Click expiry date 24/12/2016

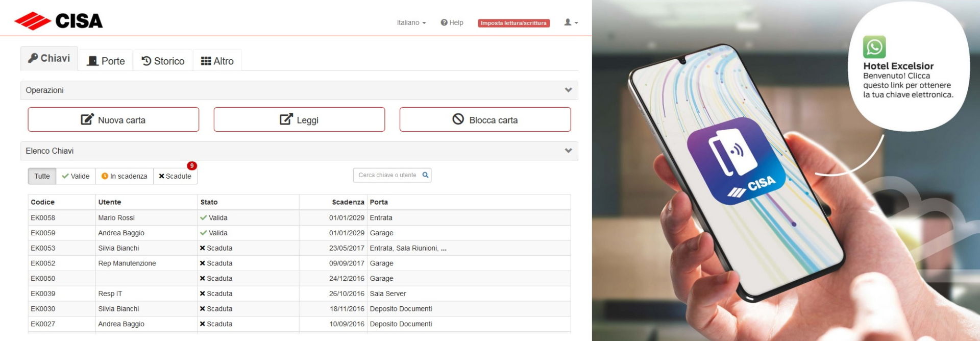[347, 279]
